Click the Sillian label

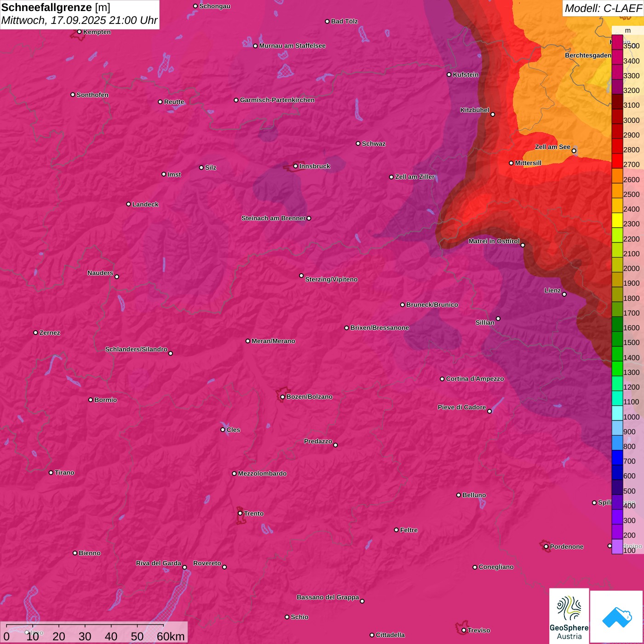point(485,323)
